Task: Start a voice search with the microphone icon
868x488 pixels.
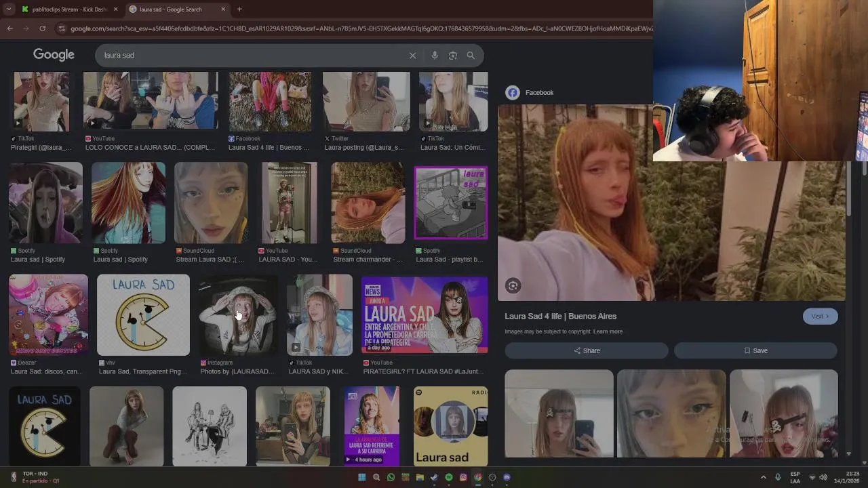Action: point(435,56)
